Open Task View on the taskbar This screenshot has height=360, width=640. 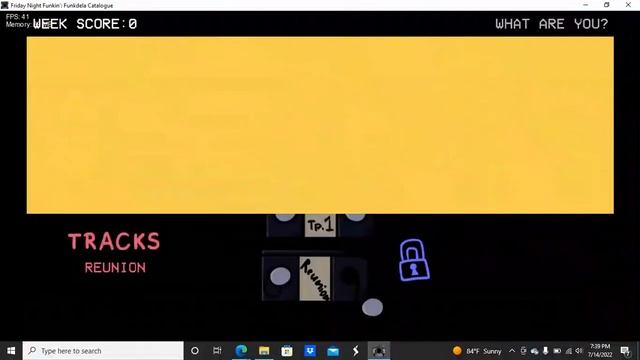tap(217, 351)
